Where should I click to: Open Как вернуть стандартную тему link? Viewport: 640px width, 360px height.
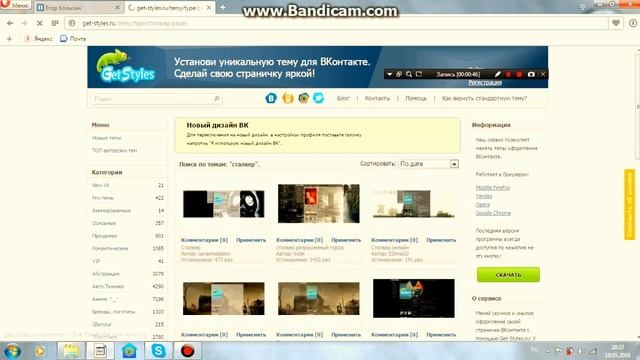(x=484, y=98)
